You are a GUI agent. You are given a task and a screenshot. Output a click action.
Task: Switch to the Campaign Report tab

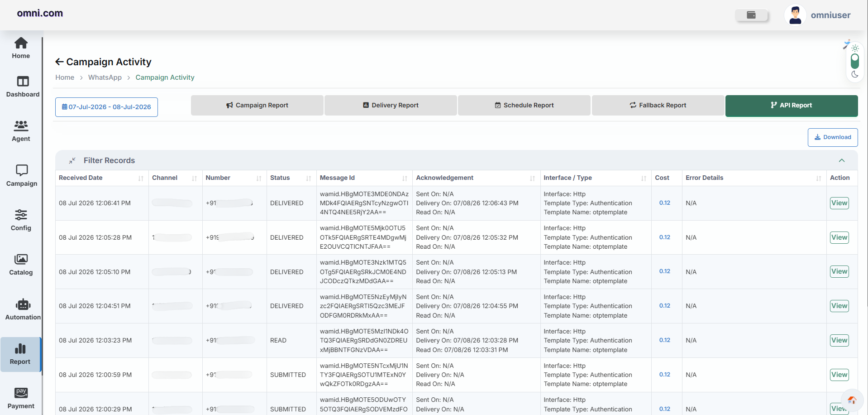click(257, 105)
